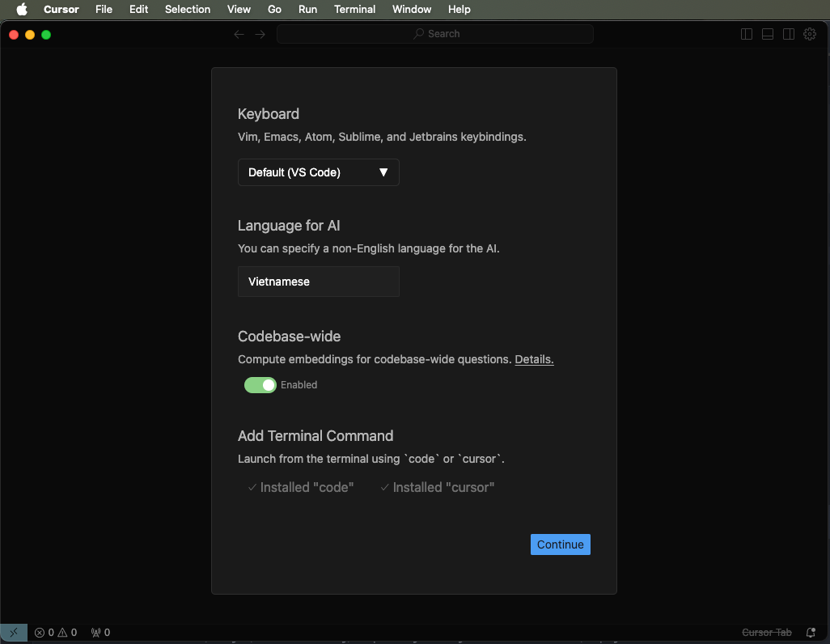Open the Terminal menu
The image size is (830, 644).
(x=354, y=9)
